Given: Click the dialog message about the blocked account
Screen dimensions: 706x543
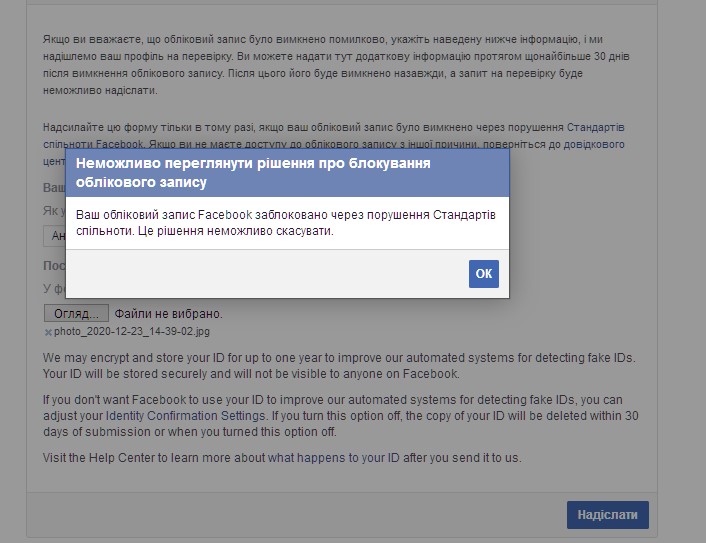Looking at the screenshot, I should (x=285, y=222).
